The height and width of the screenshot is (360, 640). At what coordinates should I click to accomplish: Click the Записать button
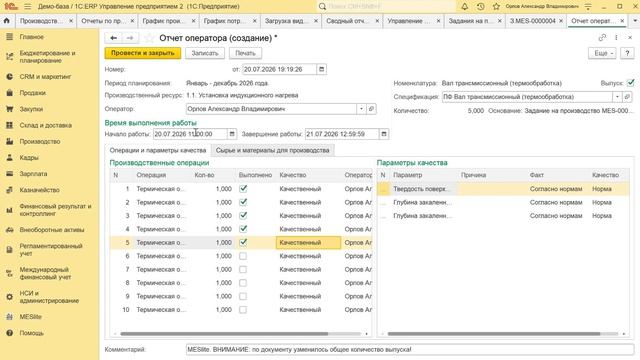point(205,53)
